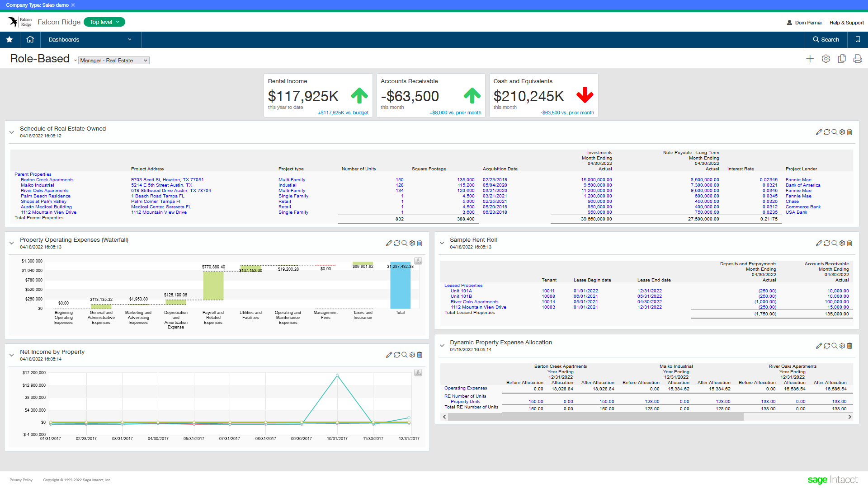
Task: Select Top level company hierarchy dropdown
Action: [x=104, y=22]
